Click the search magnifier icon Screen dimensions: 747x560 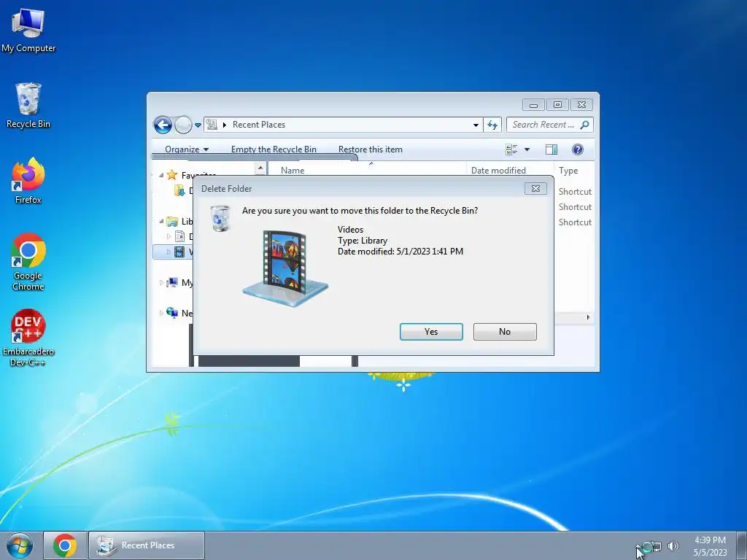click(584, 125)
